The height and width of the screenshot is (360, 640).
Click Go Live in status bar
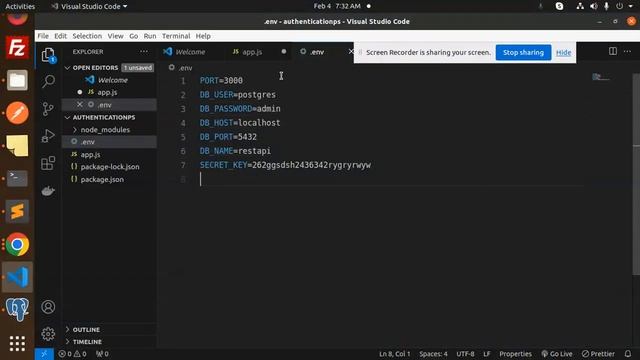pos(557,354)
